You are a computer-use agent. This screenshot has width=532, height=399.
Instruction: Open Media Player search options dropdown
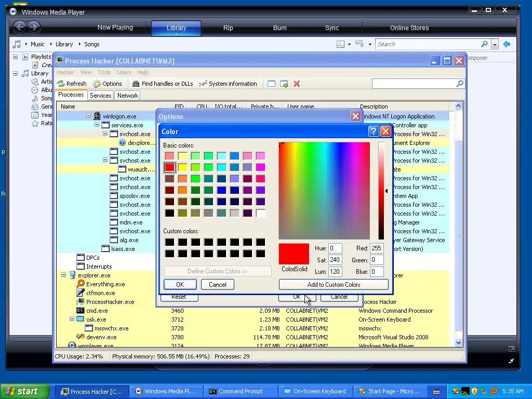(495, 45)
